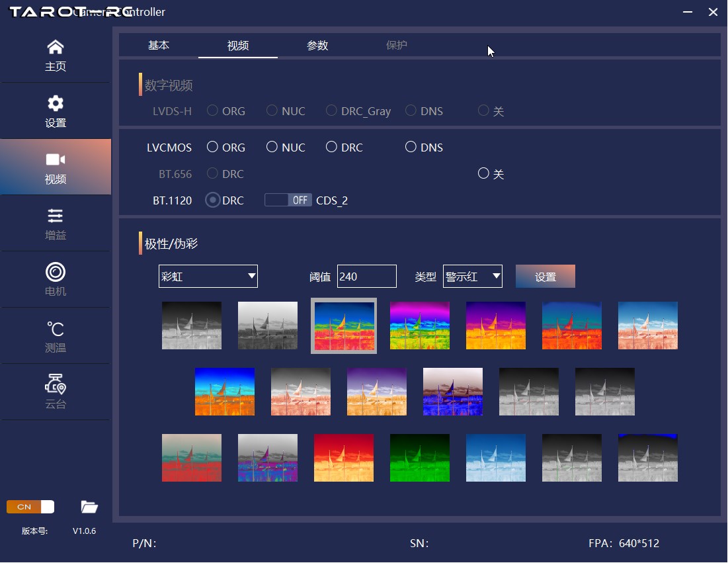The image size is (728, 563).
Task: Select the first grayscale palette thumbnail
Action: pyautogui.click(x=192, y=325)
